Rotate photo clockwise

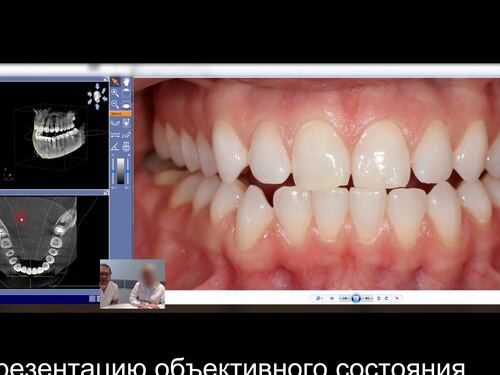pyautogui.click(x=387, y=298)
